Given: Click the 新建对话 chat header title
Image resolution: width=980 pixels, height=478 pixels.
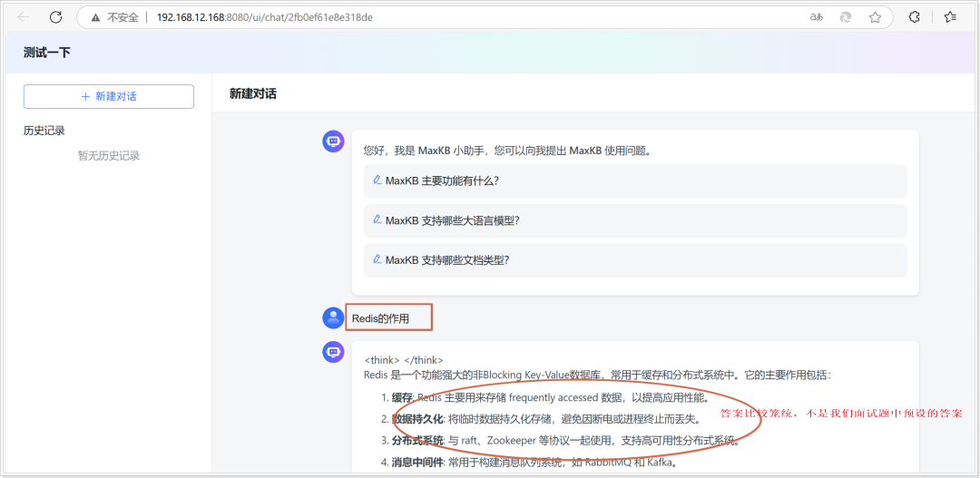Looking at the screenshot, I should (x=252, y=93).
